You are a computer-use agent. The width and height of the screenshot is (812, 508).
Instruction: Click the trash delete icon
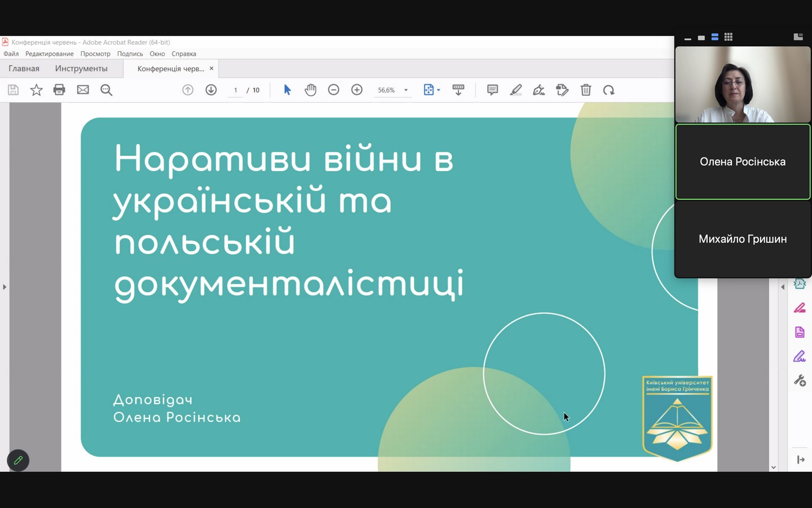586,90
